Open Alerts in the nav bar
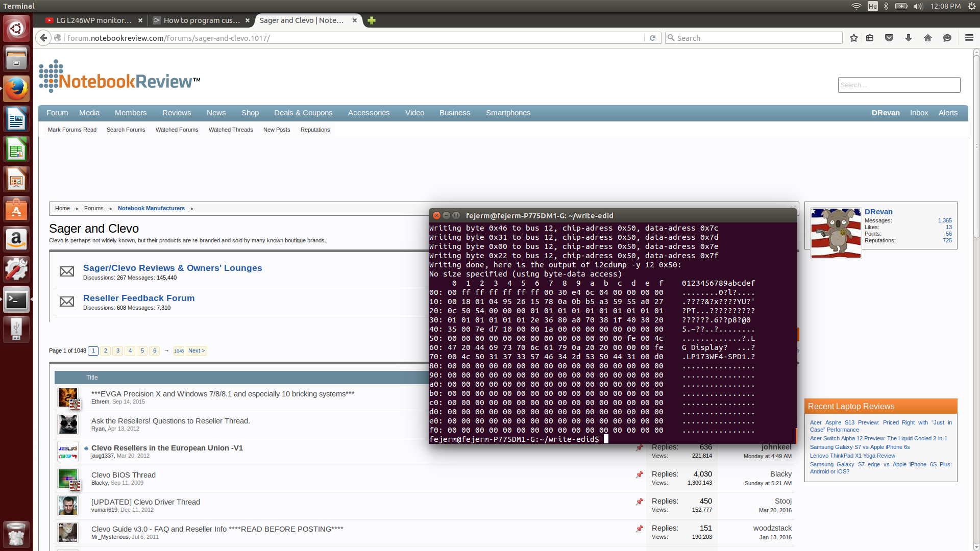This screenshot has height=551, width=980. point(948,113)
